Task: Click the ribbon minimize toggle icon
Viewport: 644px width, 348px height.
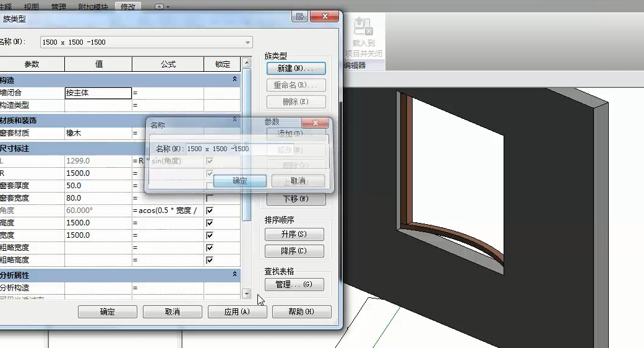Action: pyautogui.click(x=159, y=7)
